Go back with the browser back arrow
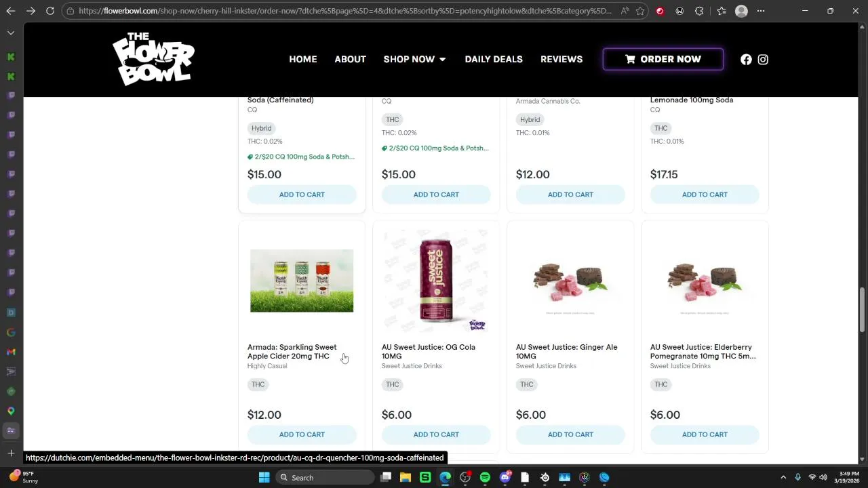Viewport: 868px width, 488px height. [x=11, y=11]
